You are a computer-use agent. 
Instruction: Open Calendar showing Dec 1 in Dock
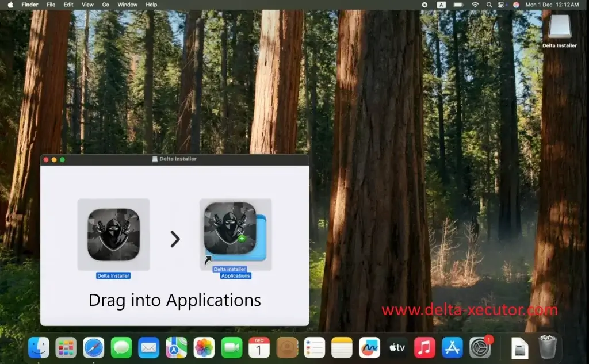[259, 347]
